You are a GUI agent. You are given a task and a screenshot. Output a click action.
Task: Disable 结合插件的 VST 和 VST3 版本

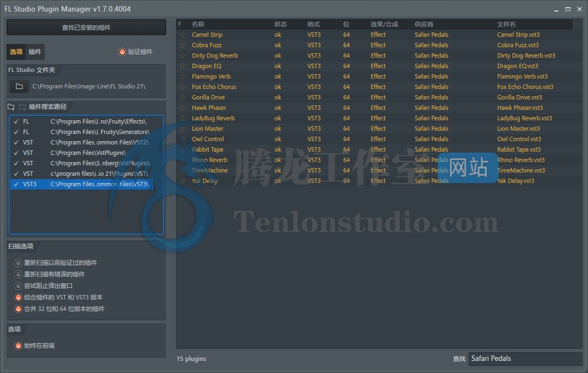(18, 297)
